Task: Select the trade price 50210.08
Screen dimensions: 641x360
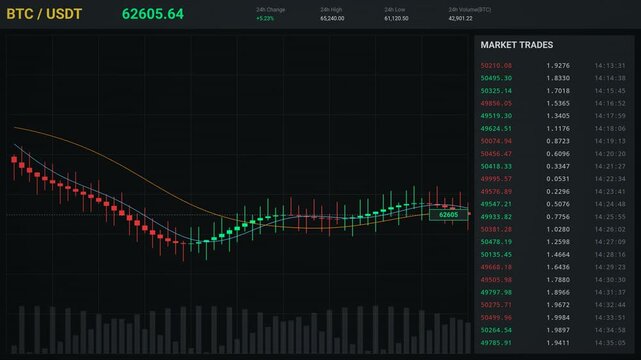Action: point(496,65)
